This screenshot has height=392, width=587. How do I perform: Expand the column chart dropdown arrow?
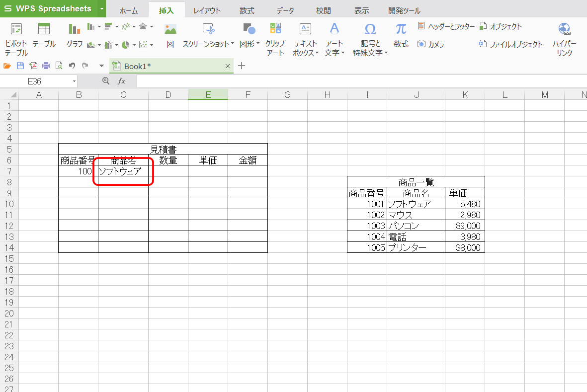pyautogui.click(x=99, y=26)
